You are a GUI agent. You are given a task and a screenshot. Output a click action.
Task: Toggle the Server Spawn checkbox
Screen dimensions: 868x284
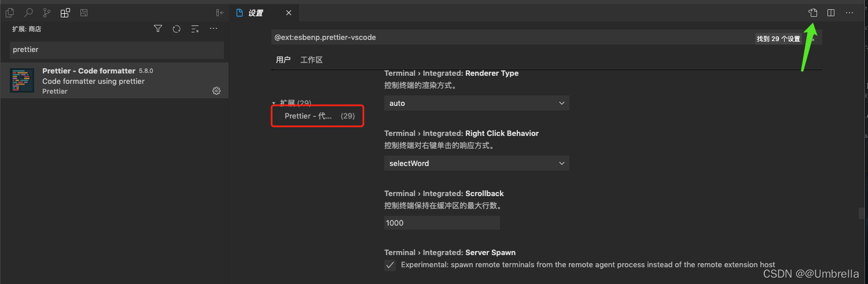coord(390,265)
